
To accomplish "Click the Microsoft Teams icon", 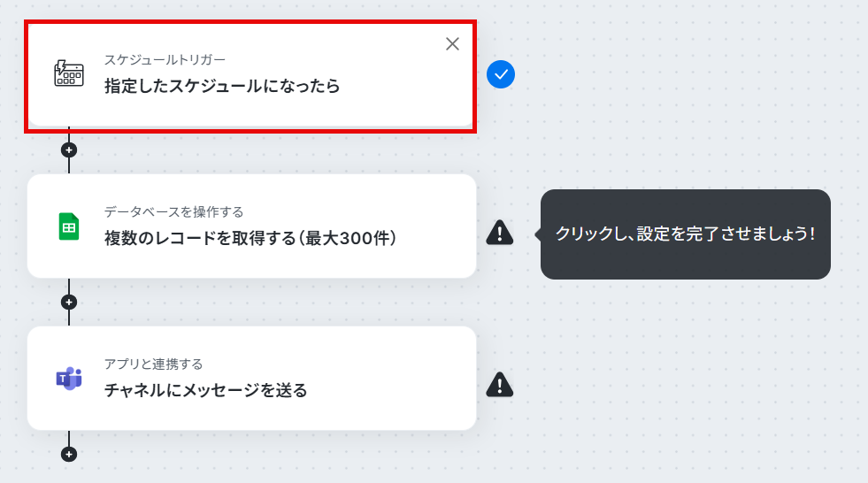I will (x=69, y=379).
